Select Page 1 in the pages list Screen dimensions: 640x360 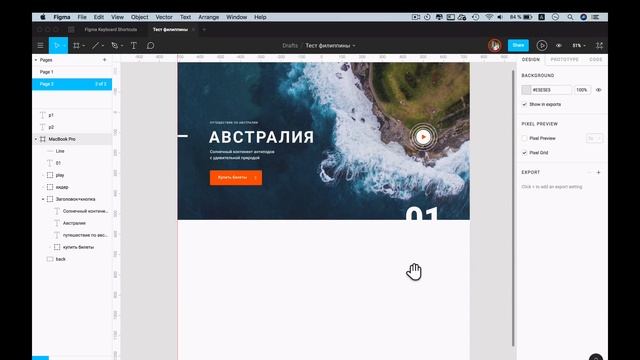(72, 72)
